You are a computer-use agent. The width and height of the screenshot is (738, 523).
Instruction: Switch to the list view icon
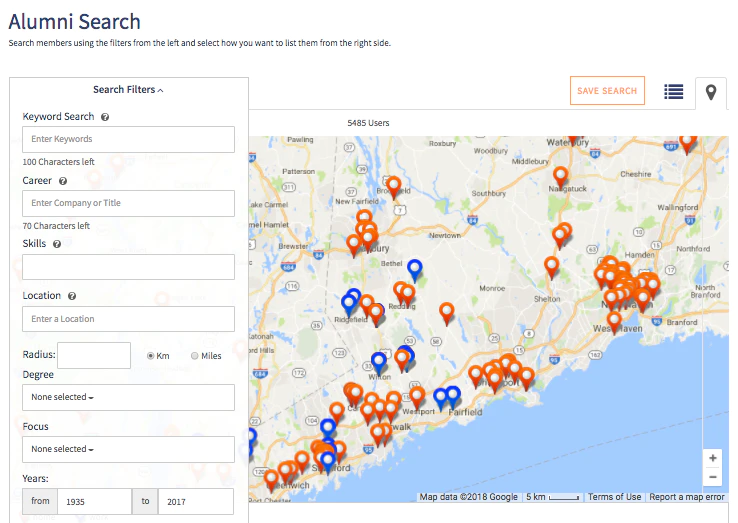point(674,91)
